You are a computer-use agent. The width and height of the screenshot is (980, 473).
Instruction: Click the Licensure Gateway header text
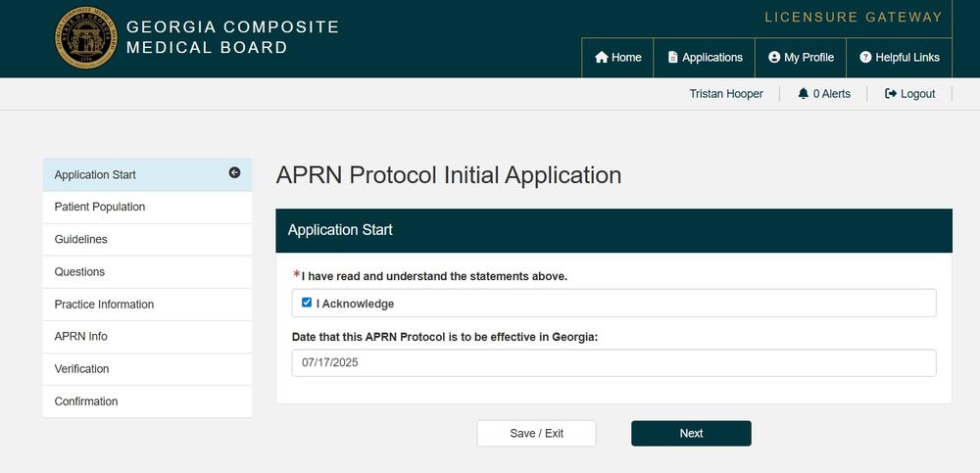click(854, 18)
